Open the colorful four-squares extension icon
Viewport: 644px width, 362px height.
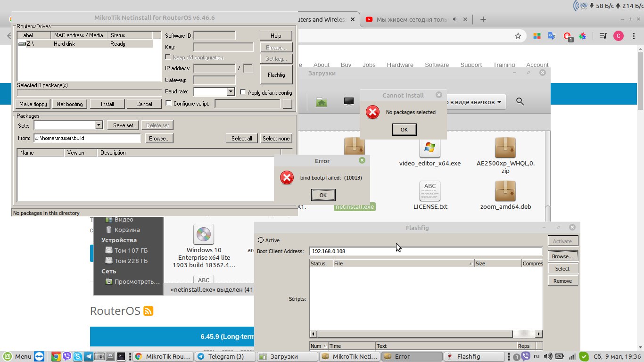coord(537,36)
